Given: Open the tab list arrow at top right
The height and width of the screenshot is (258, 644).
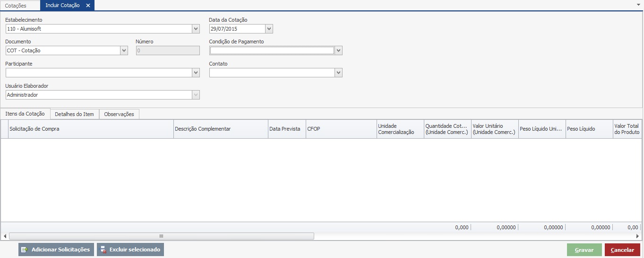Looking at the screenshot, I should [639, 4].
